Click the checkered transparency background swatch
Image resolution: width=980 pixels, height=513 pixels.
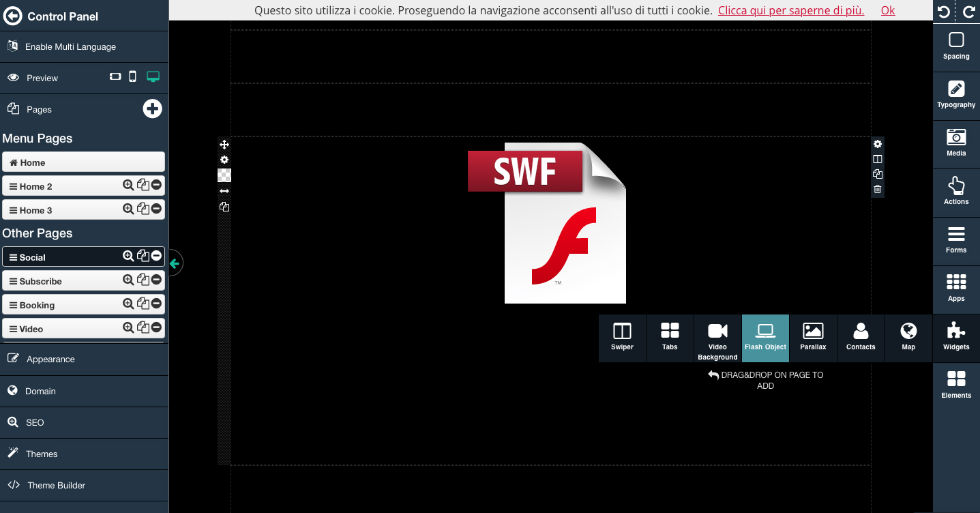tap(224, 175)
